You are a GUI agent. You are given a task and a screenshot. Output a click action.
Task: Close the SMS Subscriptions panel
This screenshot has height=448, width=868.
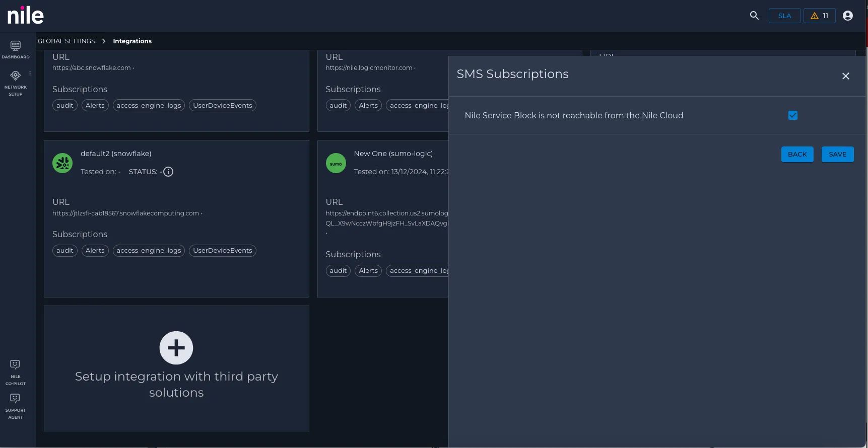tap(845, 76)
